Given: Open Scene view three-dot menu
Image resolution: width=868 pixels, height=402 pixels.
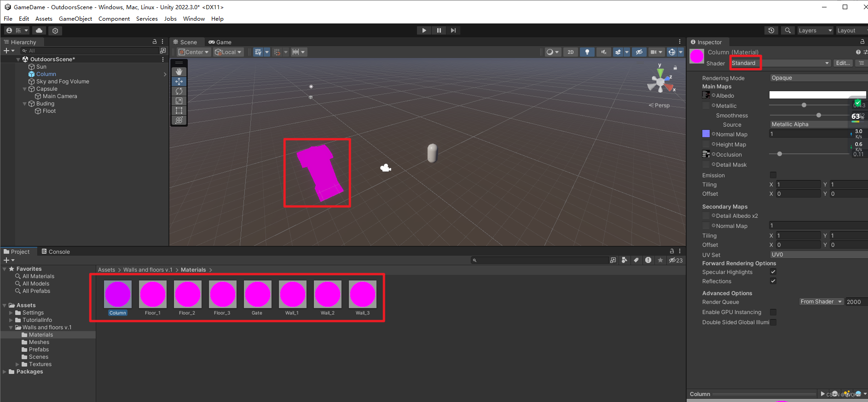Looking at the screenshot, I should pos(680,42).
